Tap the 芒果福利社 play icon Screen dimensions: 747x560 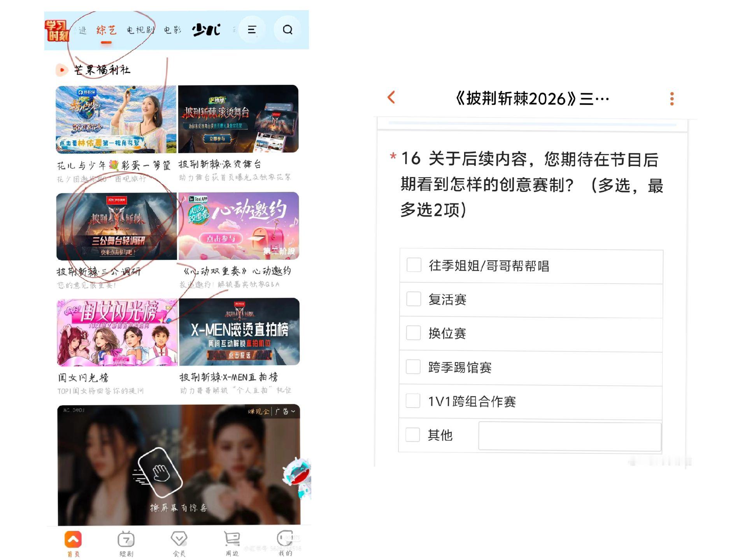[61, 70]
